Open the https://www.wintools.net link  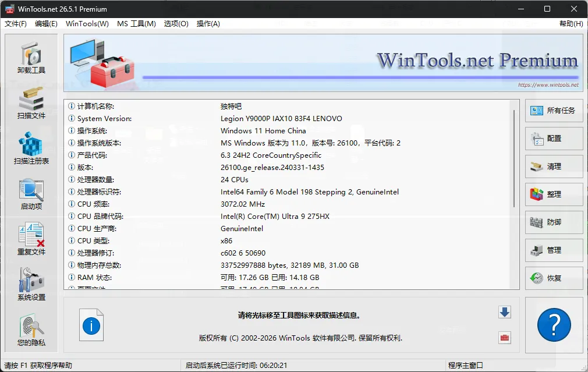pyautogui.click(x=548, y=85)
